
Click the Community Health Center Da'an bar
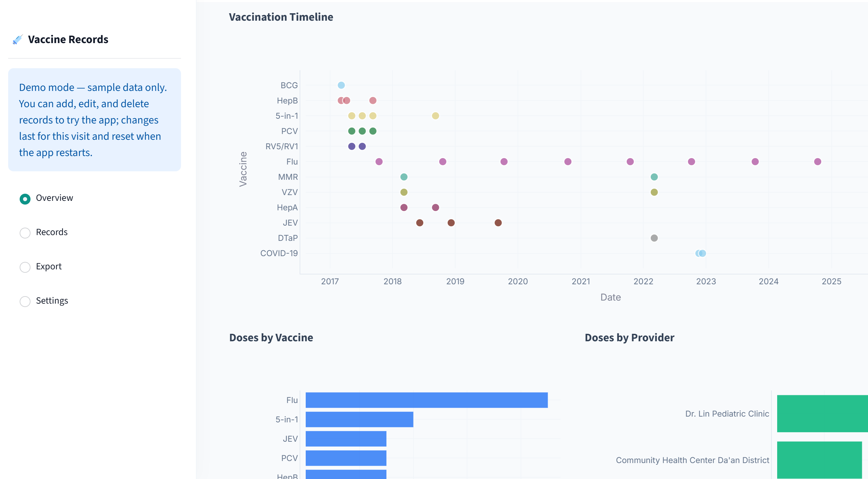coord(820,460)
